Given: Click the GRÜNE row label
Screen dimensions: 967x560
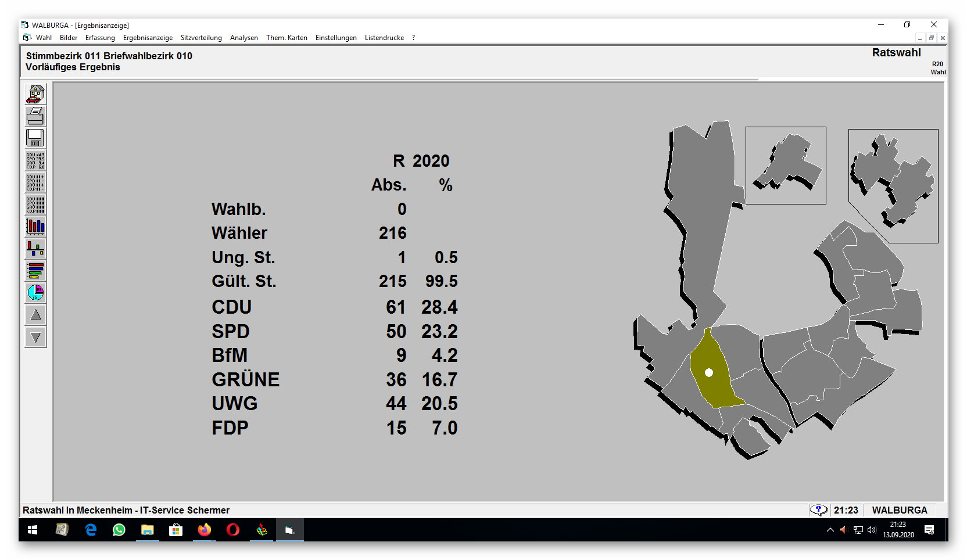Looking at the screenshot, I should tap(245, 380).
